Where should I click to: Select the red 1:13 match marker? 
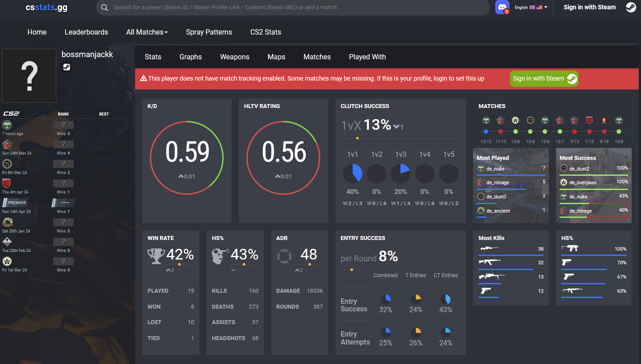tap(589, 132)
